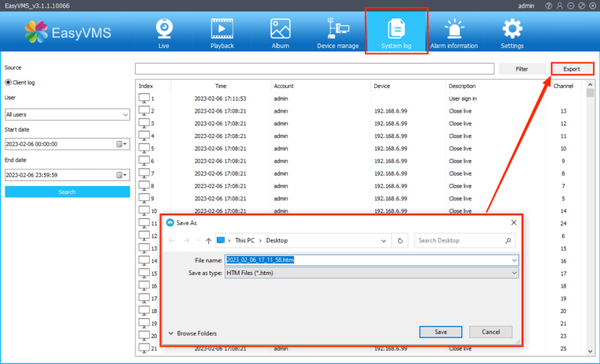Select the Client log radio button
Image resolution: width=600 pixels, height=364 pixels.
9,83
